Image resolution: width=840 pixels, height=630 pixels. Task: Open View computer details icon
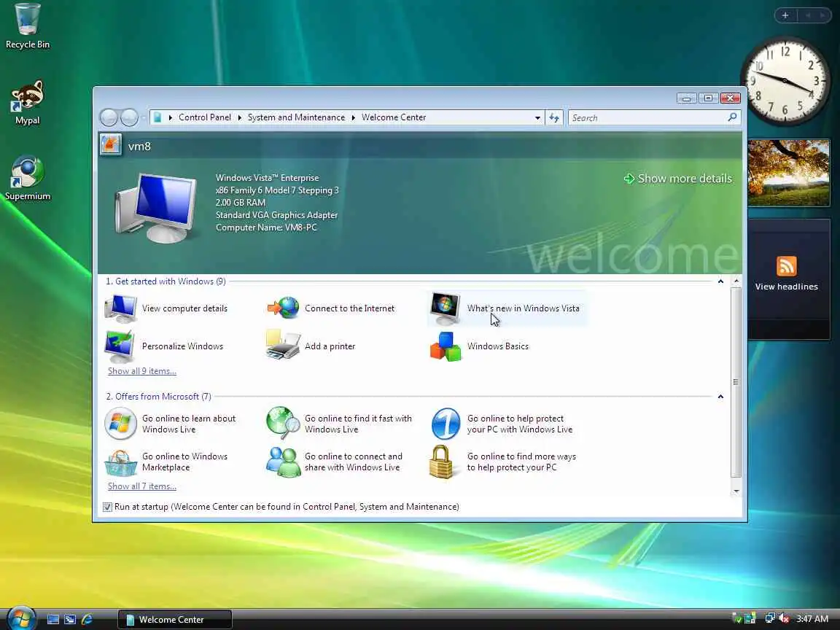coord(120,308)
